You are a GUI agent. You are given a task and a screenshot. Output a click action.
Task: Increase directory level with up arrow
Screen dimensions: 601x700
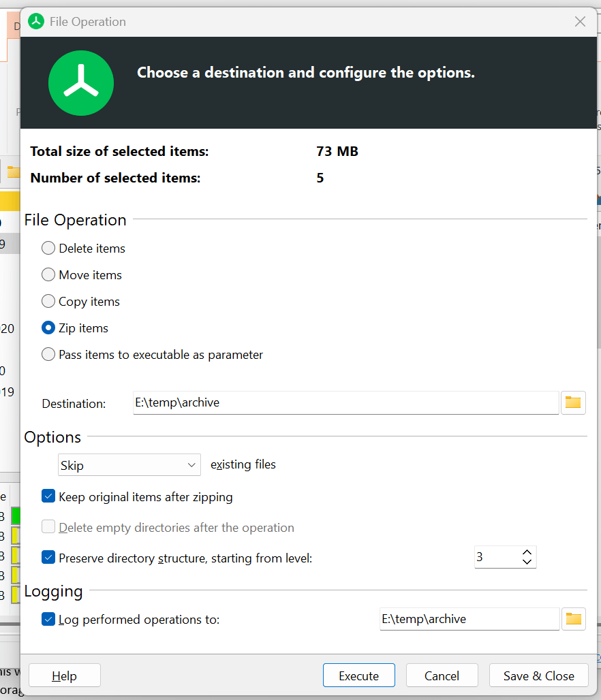527,552
